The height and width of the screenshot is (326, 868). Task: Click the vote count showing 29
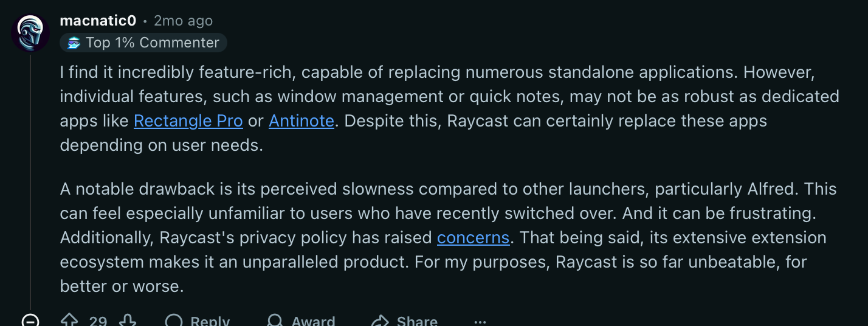coord(98,321)
